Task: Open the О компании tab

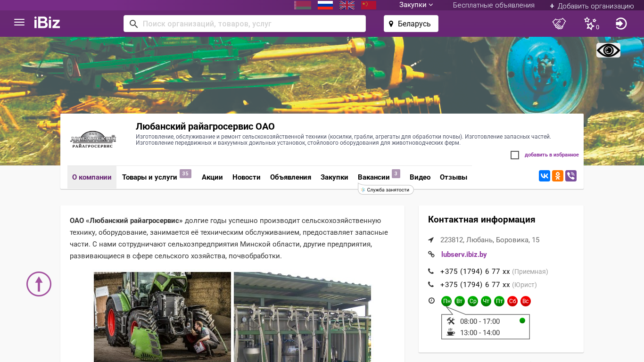Action: click(92, 177)
